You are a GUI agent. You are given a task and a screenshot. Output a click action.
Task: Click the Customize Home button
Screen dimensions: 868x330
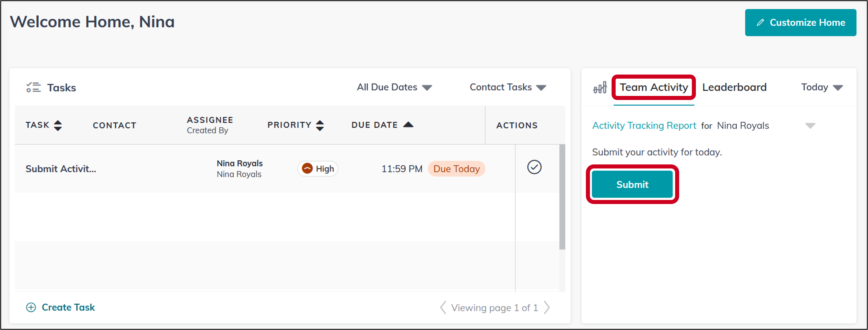click(x=800, y=23)
